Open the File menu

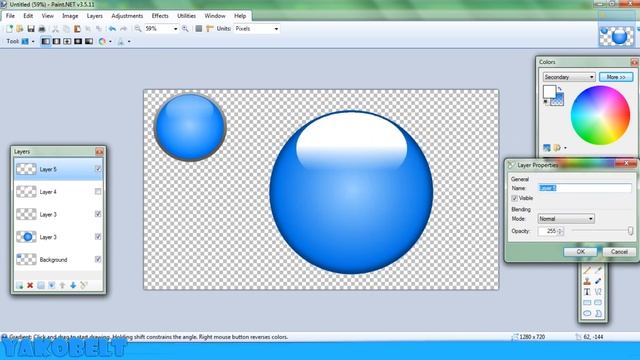tap(10, 16)
